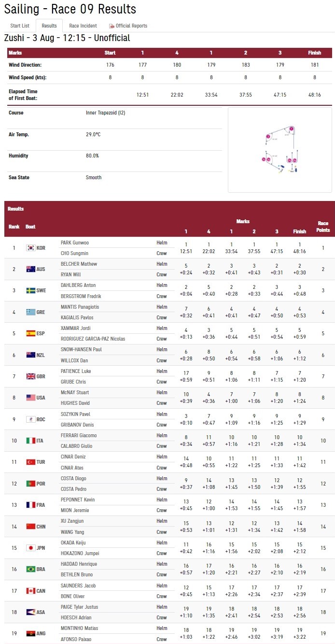Click the Race Points column header
Viewport: 335px width, 644px height.
pyautogui.click(x=323, y=227)
